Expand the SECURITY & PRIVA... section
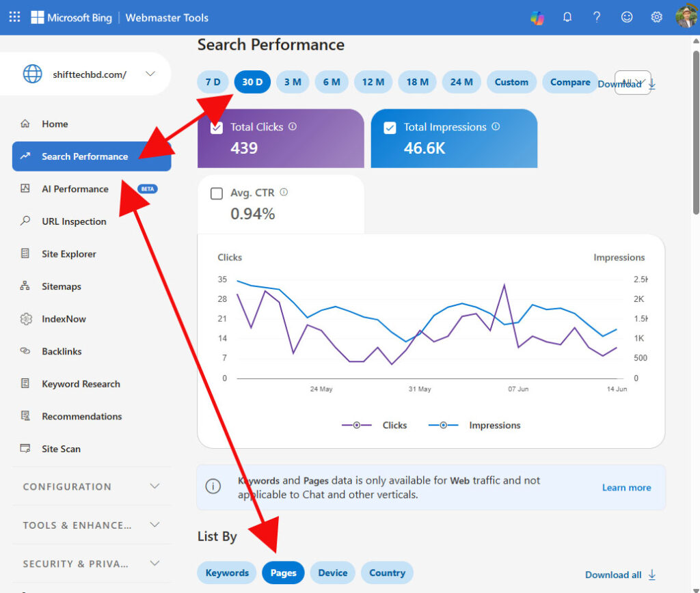Image resolution: width=700 pixels, height=593 pixels. point(92,564)
